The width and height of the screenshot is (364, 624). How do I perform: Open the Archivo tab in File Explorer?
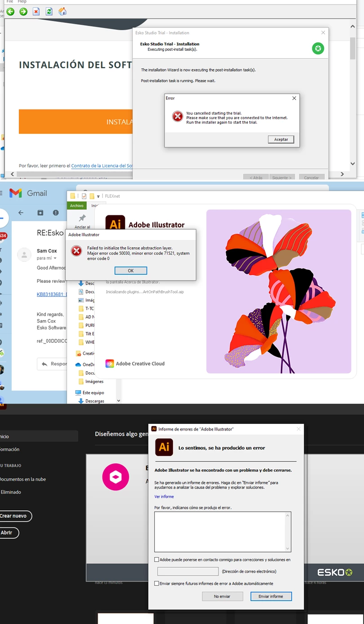coord(77,205)
